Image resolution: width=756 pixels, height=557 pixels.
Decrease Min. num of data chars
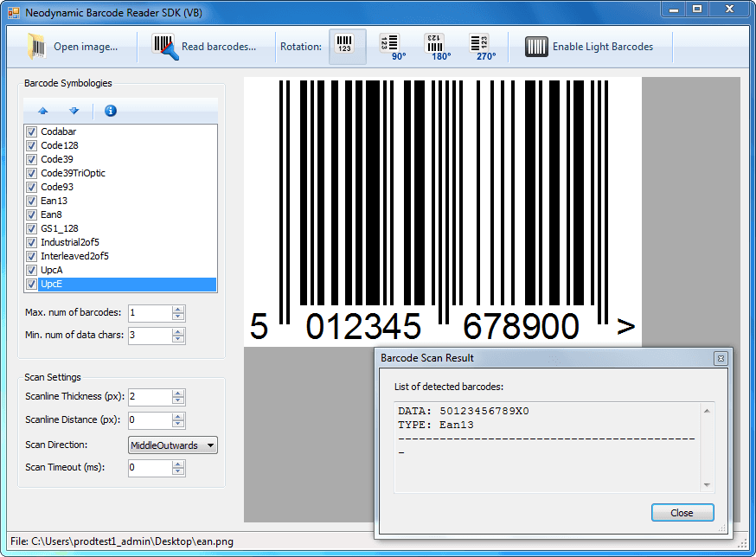point(178,339)
